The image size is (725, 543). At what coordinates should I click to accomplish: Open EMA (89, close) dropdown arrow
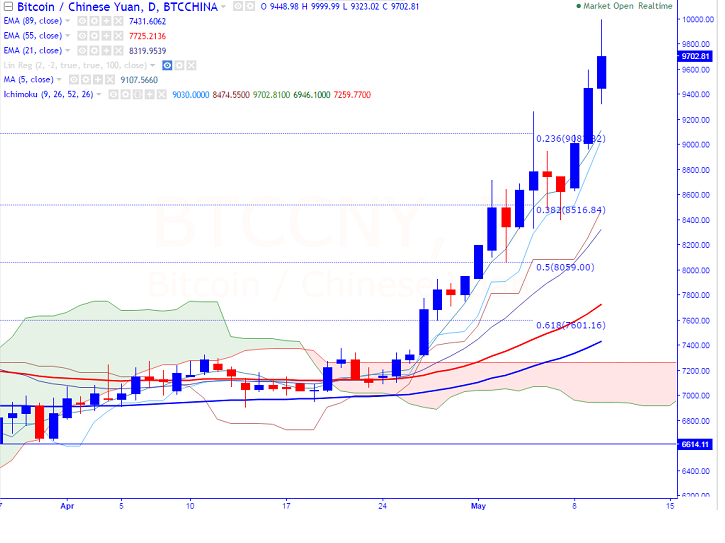pos(68,21)
